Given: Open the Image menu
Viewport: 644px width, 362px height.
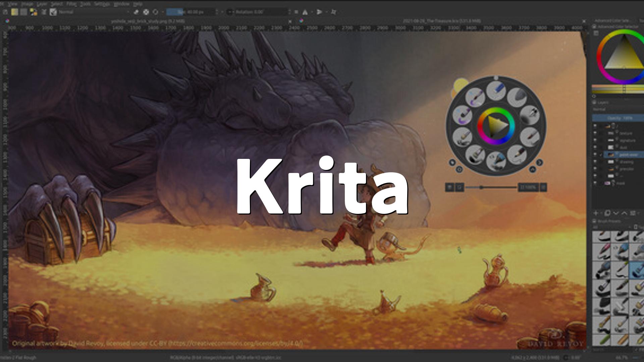Looking at the screenshot, I should [27, 4].
